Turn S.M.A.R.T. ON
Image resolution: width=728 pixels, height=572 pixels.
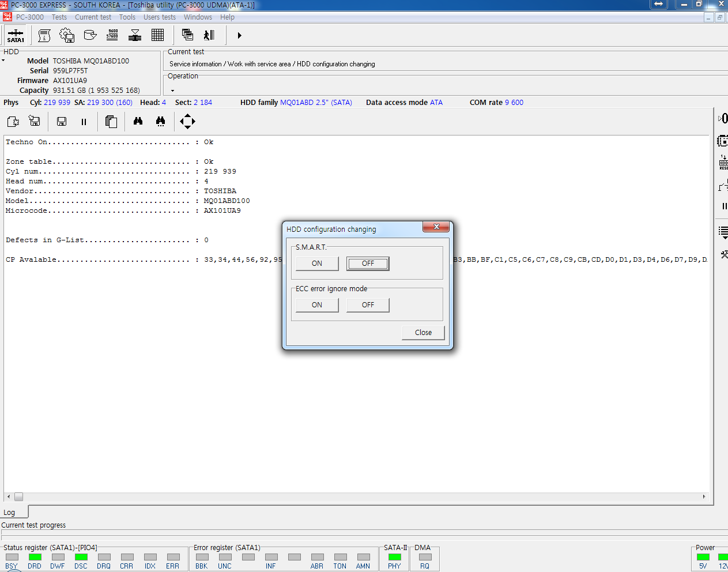tap(317, 264)
